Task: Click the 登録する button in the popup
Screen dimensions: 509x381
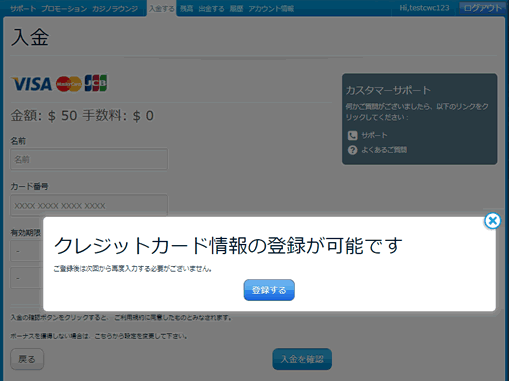Action: (x=269, y=290)
